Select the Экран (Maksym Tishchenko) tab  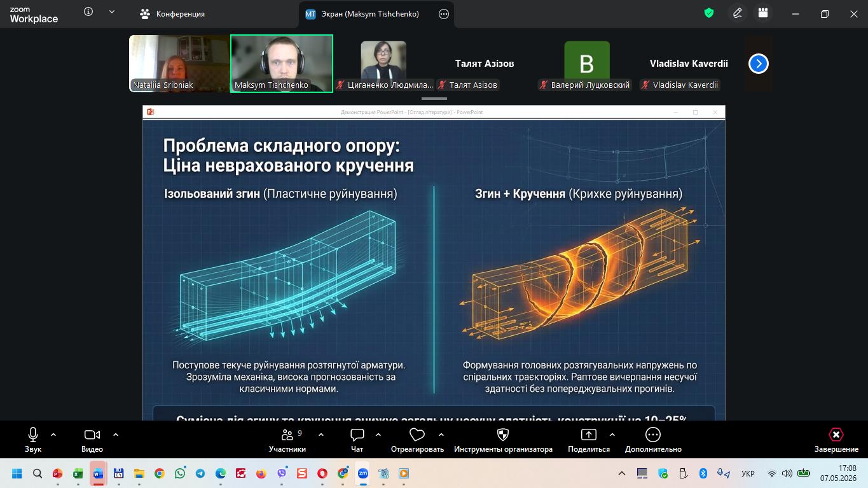[362, 13]
